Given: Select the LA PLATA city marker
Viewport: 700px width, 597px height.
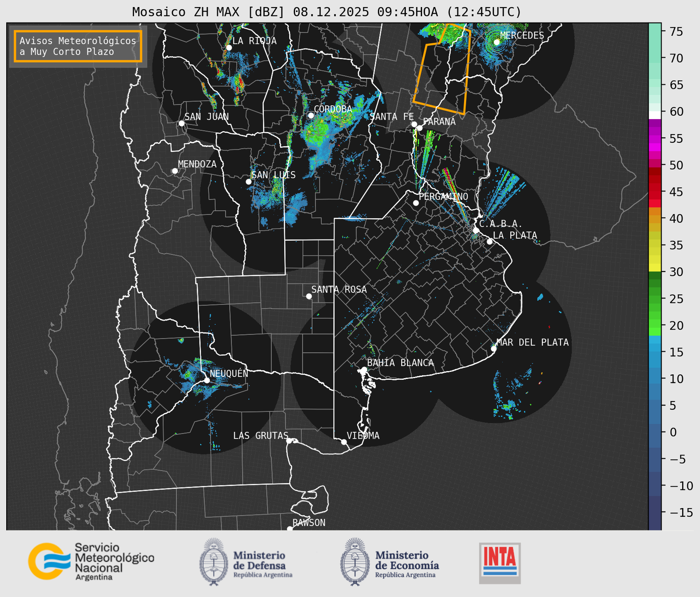Looking at the screenshot, I should point(490,242).
